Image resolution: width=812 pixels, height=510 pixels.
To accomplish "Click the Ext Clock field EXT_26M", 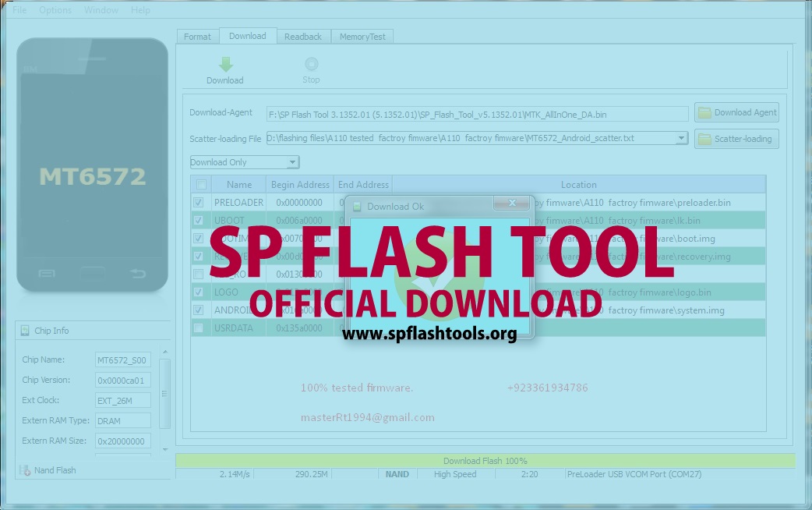I will (x=122, y=400).
